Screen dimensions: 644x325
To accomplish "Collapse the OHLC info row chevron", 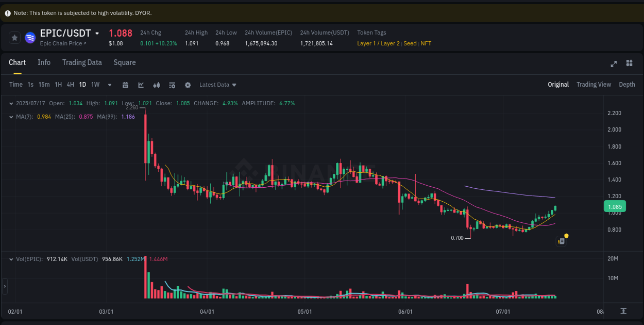I will pyautogui.click(x=10, y=103).
